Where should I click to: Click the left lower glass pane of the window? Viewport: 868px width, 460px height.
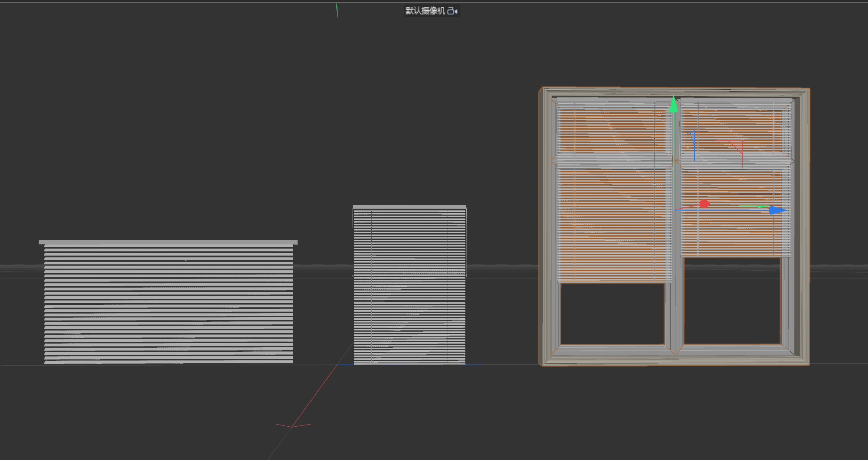tap(612, 314)
